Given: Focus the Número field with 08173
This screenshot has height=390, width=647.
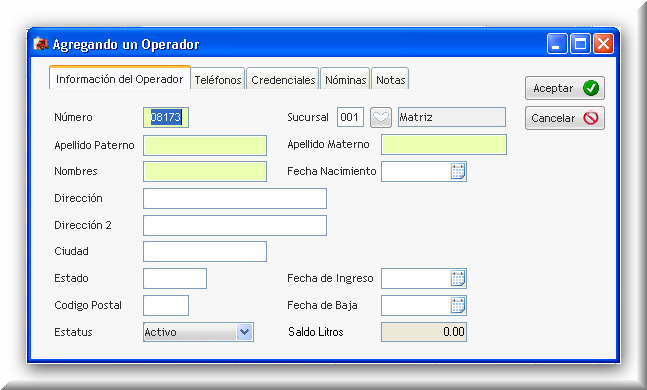Looking at the screenshot, I should [x=166, y=118].
